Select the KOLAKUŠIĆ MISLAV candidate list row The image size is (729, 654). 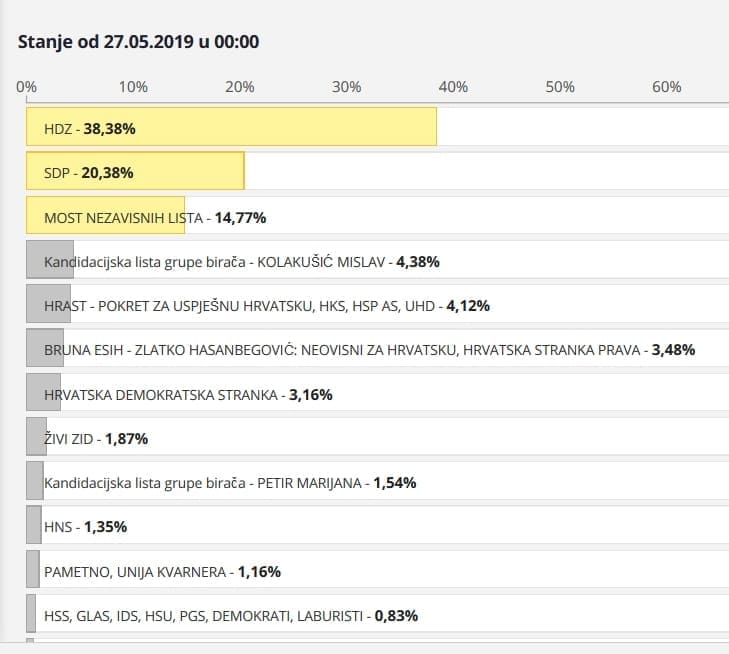[x=241, y=261]
